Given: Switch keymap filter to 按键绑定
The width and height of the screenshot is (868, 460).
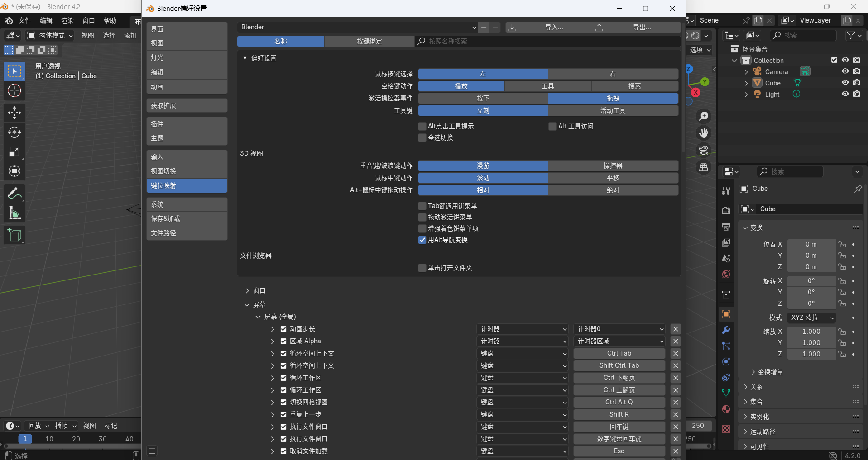Looking at the screenshot, I should [369, 41].
